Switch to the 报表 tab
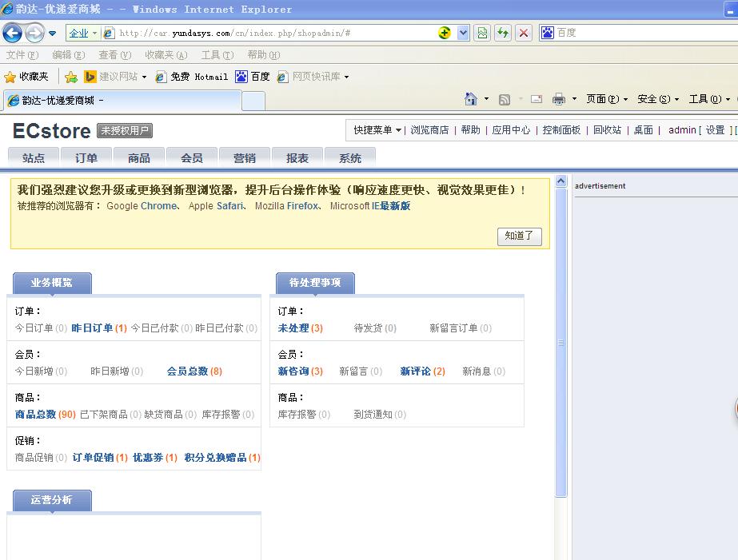Image resolution: width=738 pixels, height=560 pixels. (297, 158)
